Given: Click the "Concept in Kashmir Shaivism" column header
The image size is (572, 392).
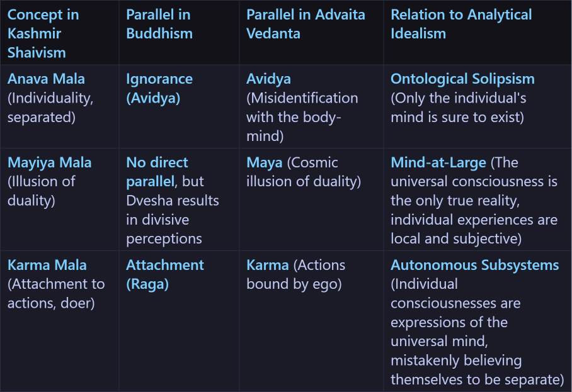Looking at the screenshot, I should 43,33.
